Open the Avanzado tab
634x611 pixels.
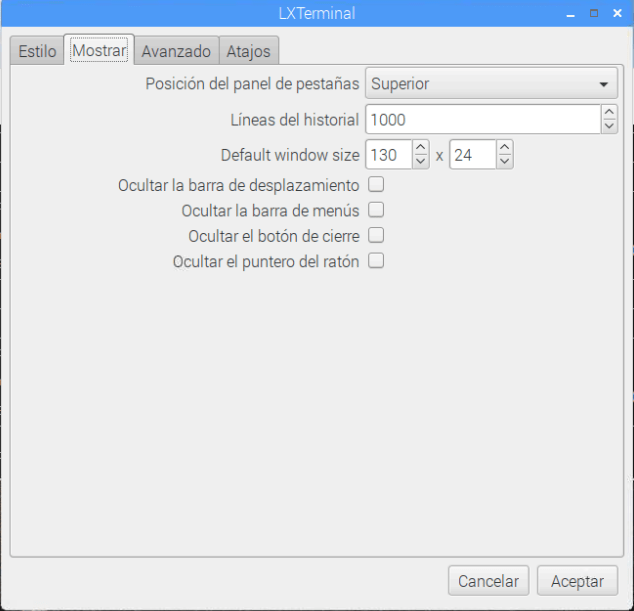click(176, 51)
